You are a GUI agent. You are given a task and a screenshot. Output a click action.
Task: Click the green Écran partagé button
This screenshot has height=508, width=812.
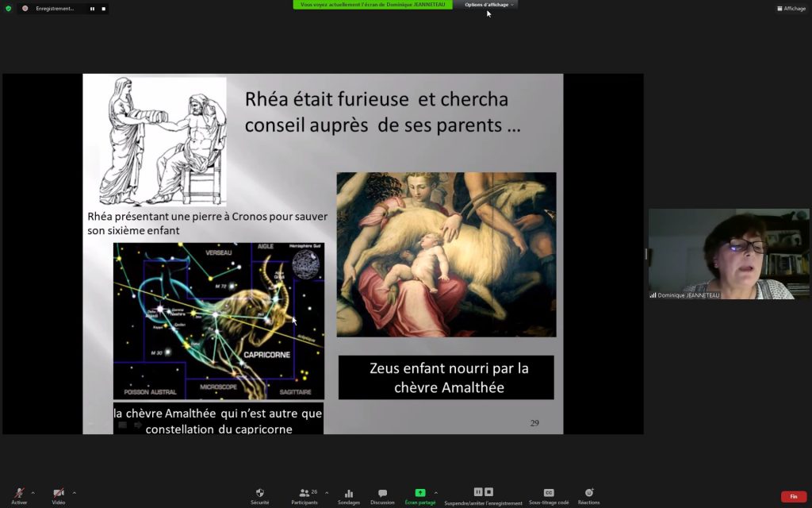(x=420, y=496)
